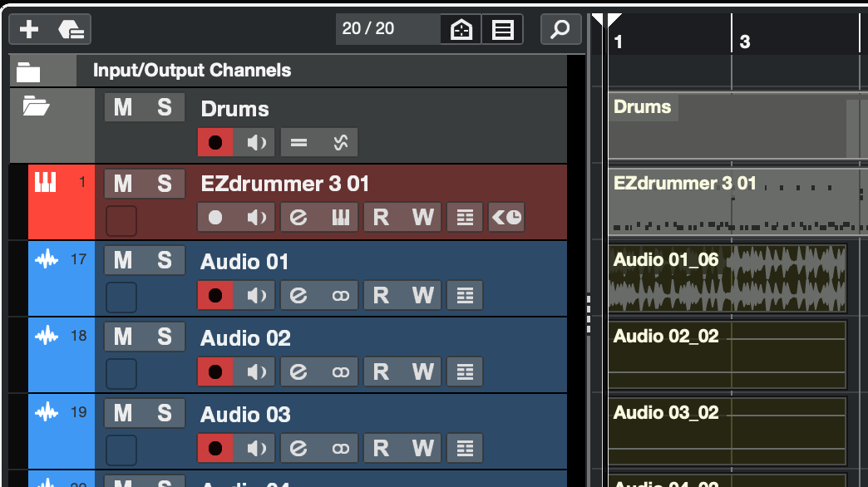Screen dimensions: 868x487
Task: Mute the Audio 01 track
Action: click(x=123, y=261)
